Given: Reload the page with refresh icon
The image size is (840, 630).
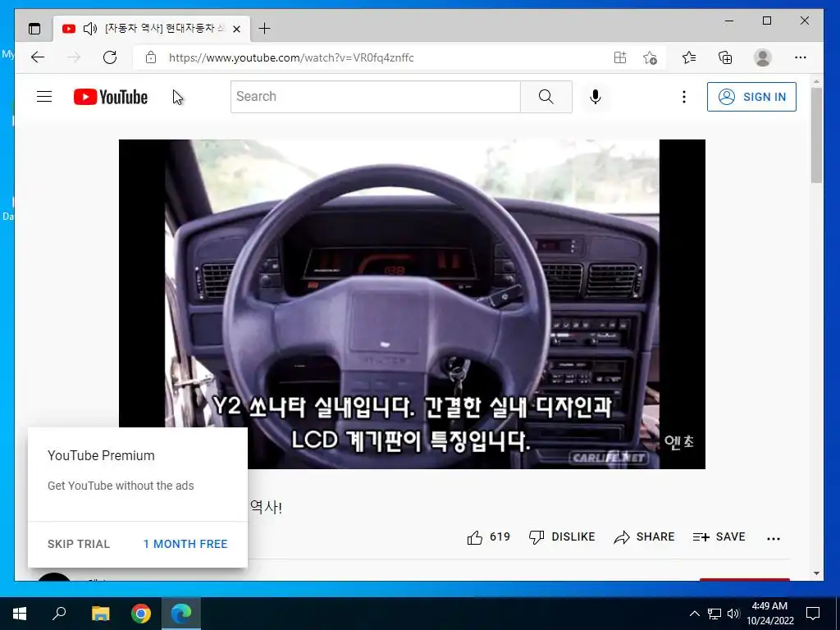Looking at the screenshot, I should tap(110, 57).
